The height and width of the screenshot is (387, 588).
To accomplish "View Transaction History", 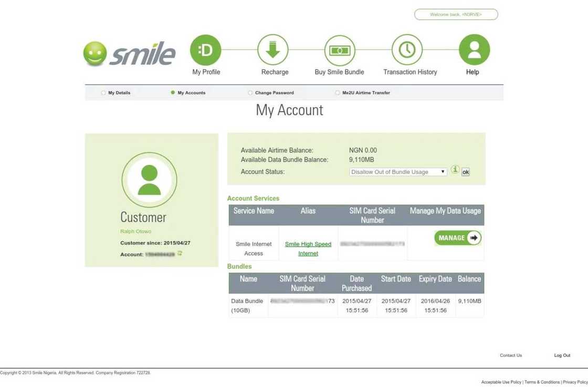I will [407, 50].
